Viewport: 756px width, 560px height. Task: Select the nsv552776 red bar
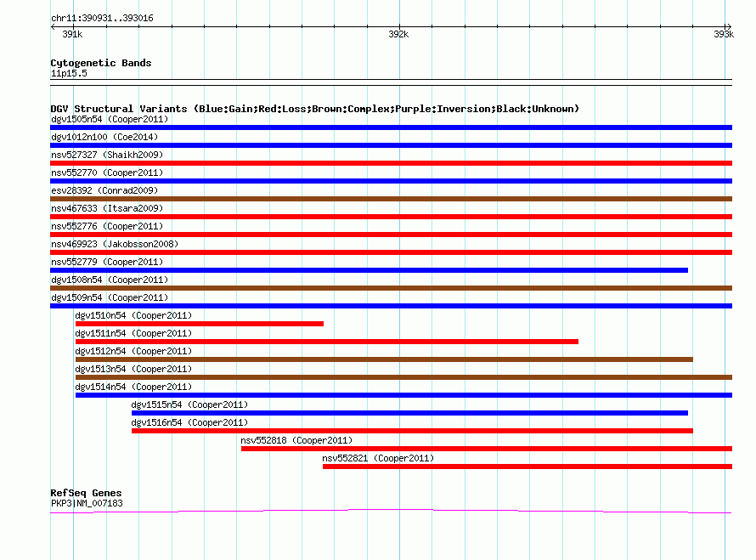[391, 235]
